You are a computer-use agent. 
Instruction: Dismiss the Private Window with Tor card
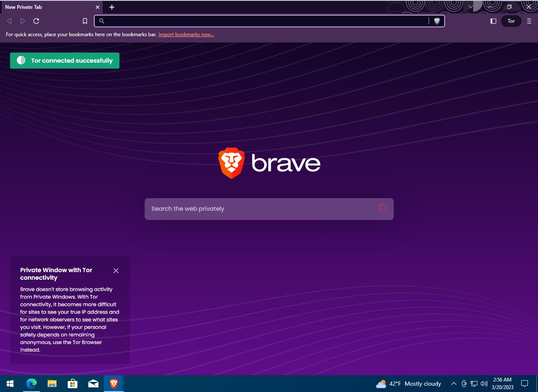coord(116,271)
